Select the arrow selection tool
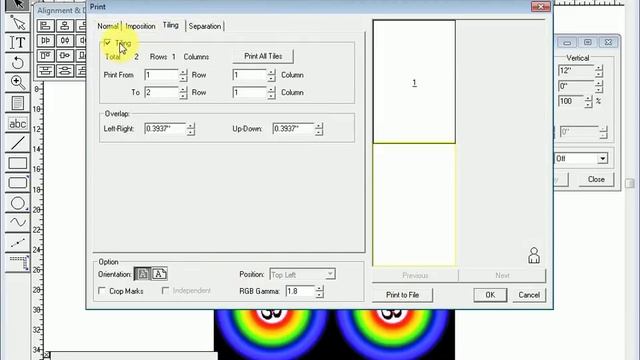 click(x=18, y=5)
